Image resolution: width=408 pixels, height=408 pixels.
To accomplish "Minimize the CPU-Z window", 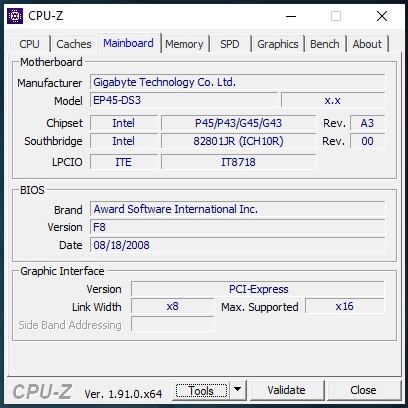I will point(291,16).
